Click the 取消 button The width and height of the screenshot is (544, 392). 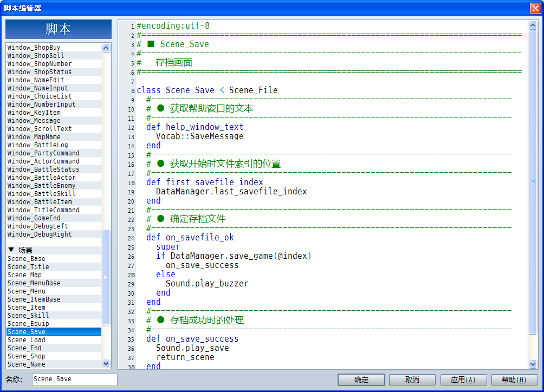coord(412,380)
